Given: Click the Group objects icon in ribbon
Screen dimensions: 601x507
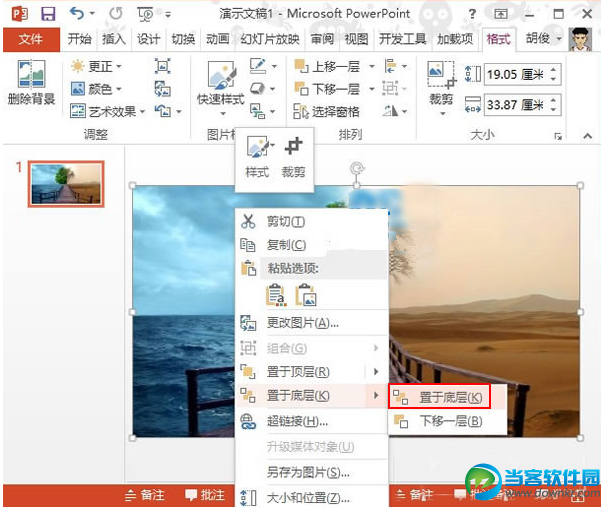Looking at the screenshot, I should [390, 89].
